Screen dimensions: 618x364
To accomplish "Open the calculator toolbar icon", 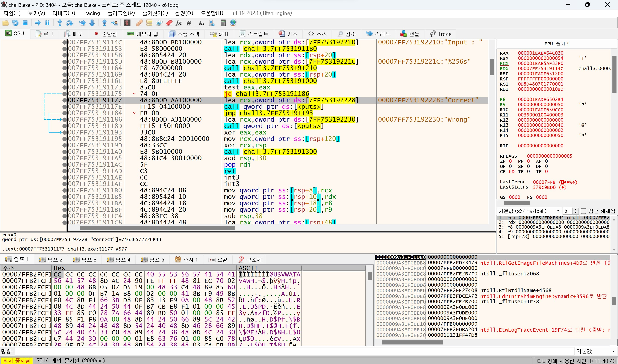I will [x=223, y=23].
